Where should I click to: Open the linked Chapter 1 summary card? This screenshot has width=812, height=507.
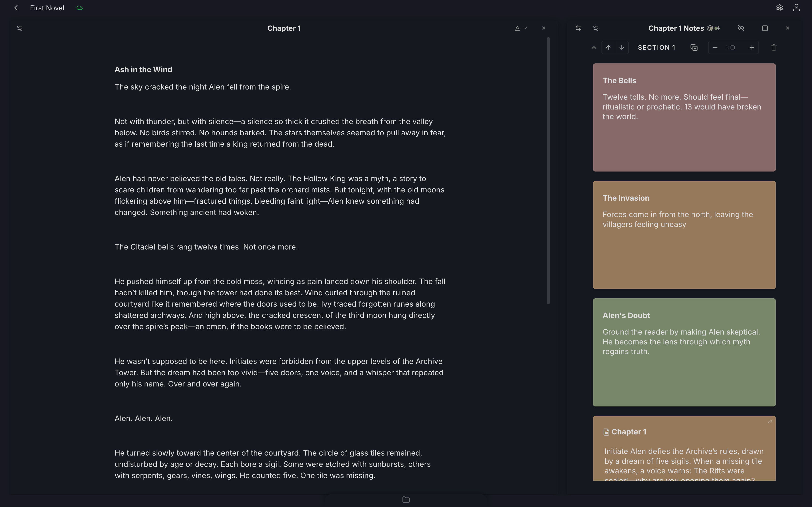pyautogui.click(x=684, y=448)
